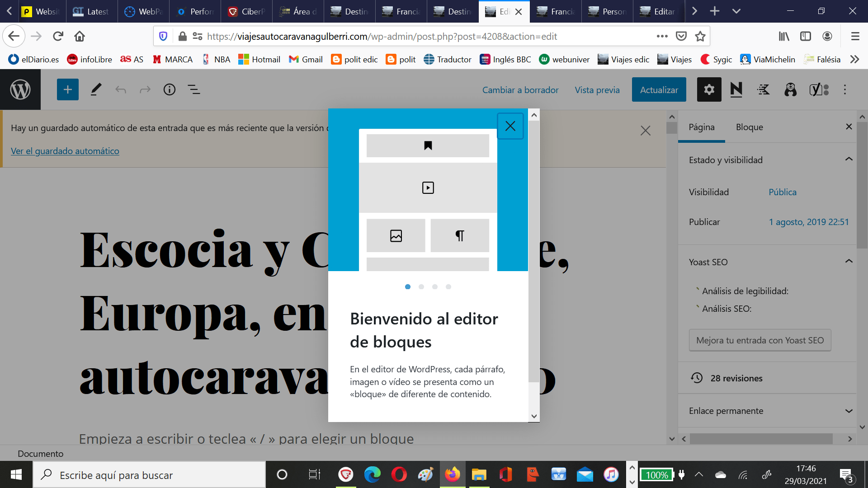Image resolution: width=868 pixels, height=488 pixels.
Task: Click Vista previa link
Action: click(x=597, y=90)
